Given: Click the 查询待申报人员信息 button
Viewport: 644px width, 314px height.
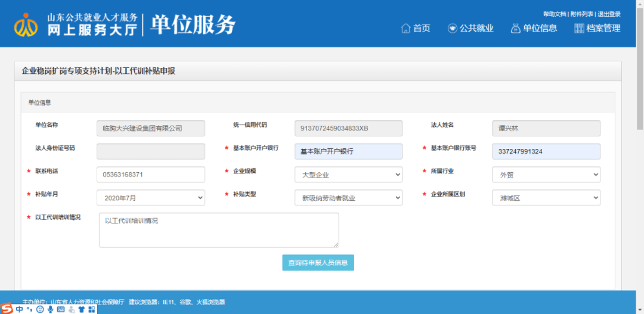Looking at the screenshot, I should (318, 263).
